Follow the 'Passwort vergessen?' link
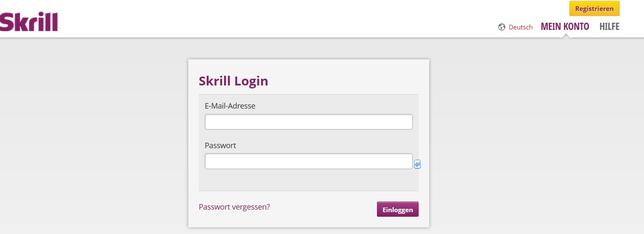 click(234, 207)
